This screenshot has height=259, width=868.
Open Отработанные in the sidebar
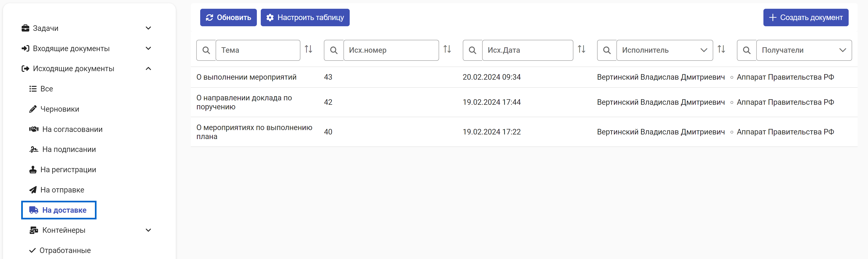[65, 250]
